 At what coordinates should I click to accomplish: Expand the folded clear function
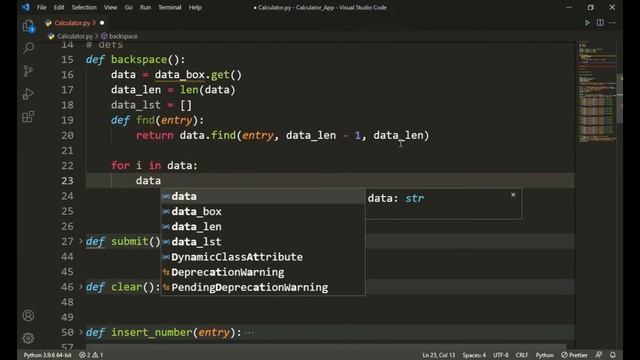click(80, 287)
